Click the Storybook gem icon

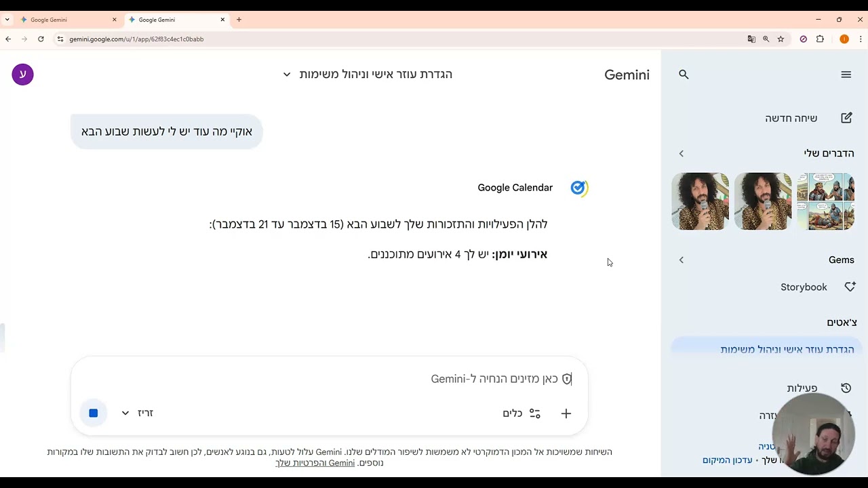tap(850, 287)
